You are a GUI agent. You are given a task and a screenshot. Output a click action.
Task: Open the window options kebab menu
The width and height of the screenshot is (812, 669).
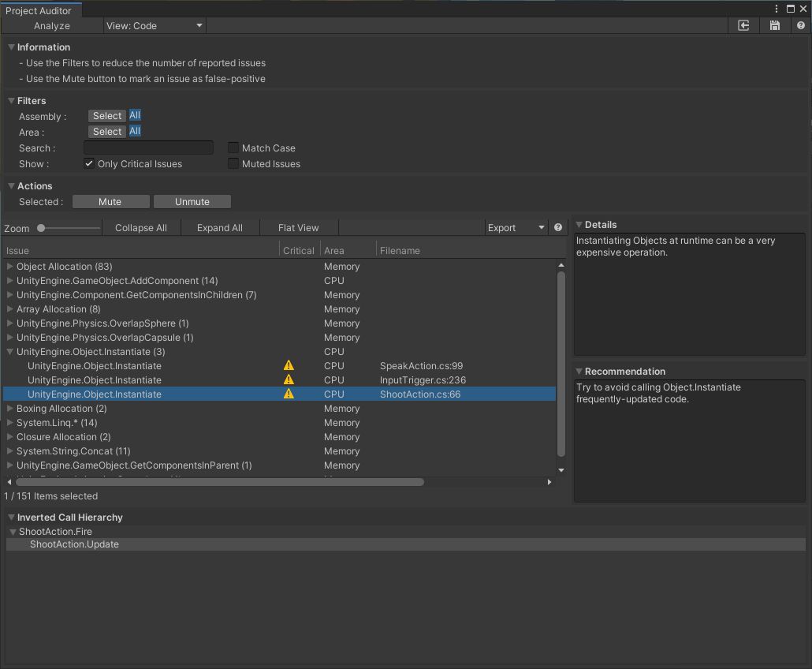tap(776, 9)
